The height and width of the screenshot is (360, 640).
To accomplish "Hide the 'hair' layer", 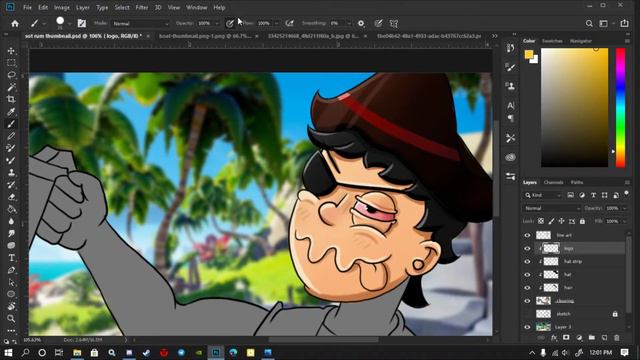I will (527, 287).
